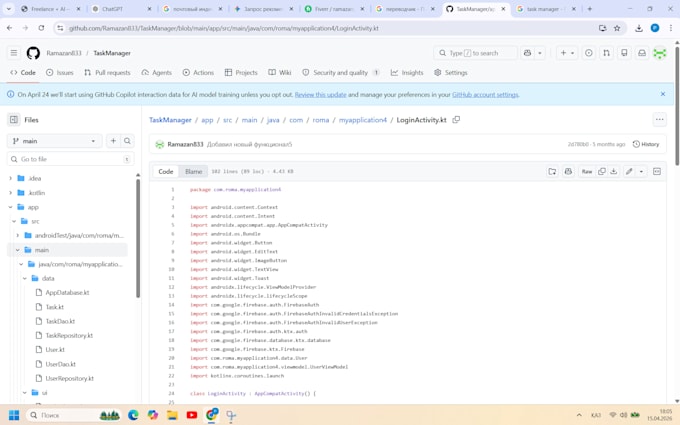Open the notifications inbox icon

(642, 53)
